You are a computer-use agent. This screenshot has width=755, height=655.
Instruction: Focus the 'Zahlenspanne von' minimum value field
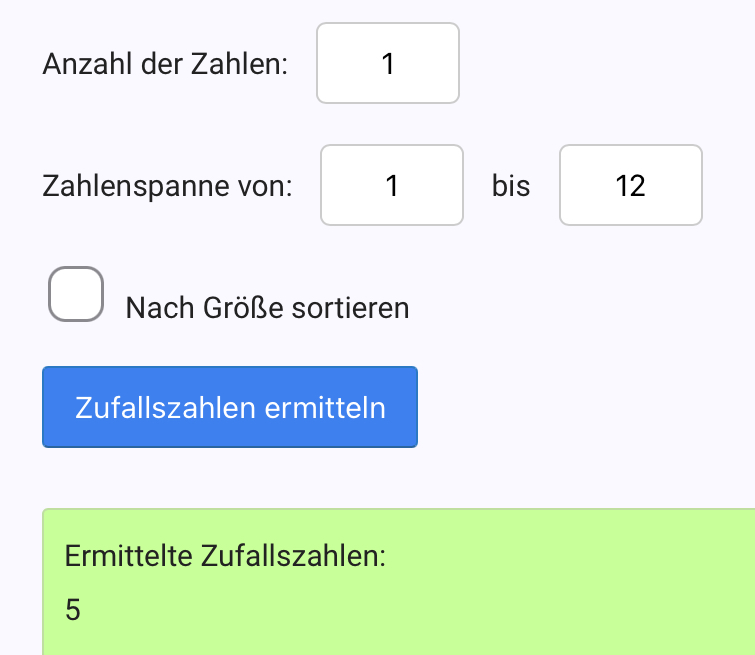(392, 186)
